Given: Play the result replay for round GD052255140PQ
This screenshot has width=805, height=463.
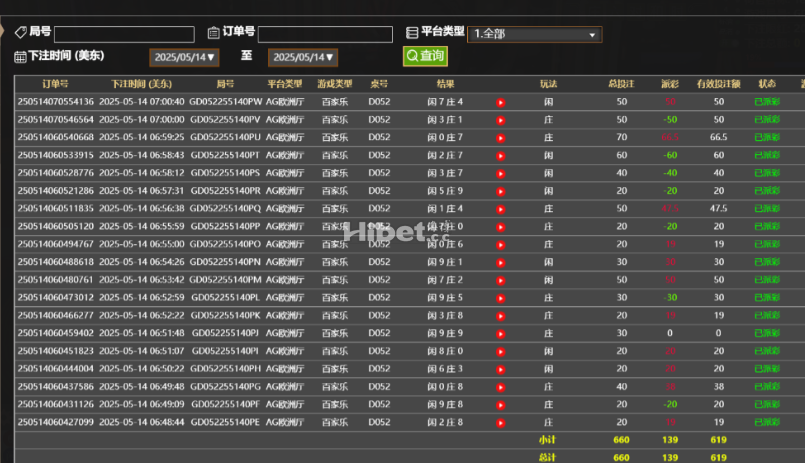Looking at the screenshot, I should [x=501, y=209].
